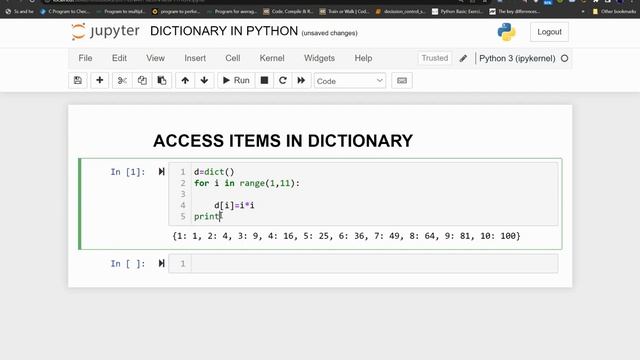Click the Python logo icon
This screenshot has width=640, height=360.
[x=506, y=32]
